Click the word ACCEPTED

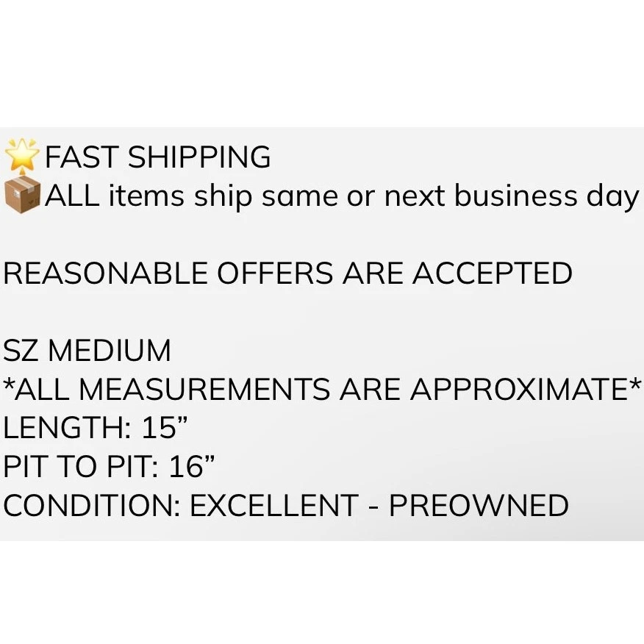(493, 273)
